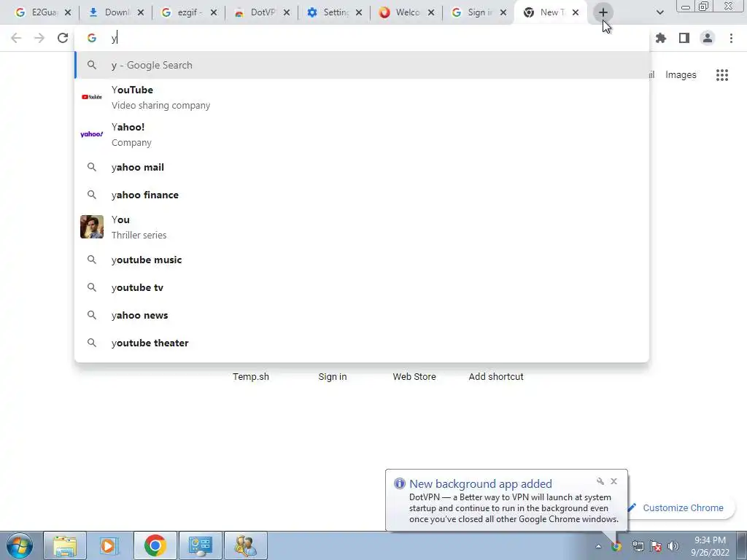Select the 'yahoo news' suggestion

(362, 315)
